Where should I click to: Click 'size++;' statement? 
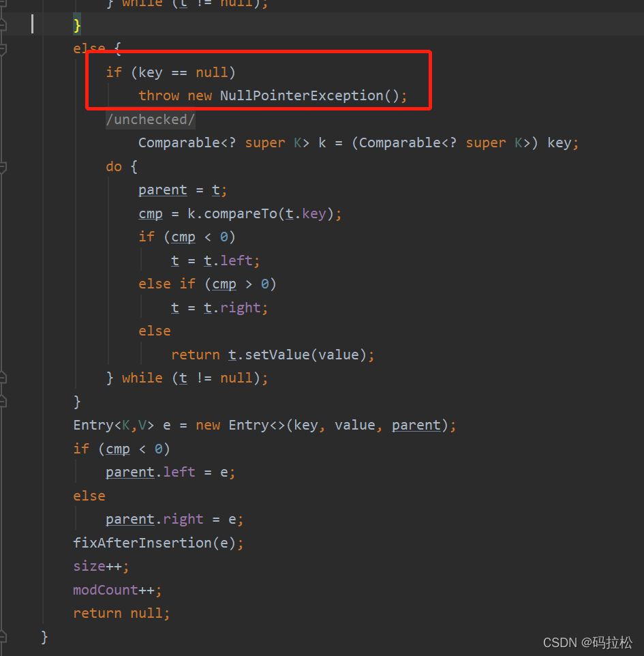click(101, 567)
